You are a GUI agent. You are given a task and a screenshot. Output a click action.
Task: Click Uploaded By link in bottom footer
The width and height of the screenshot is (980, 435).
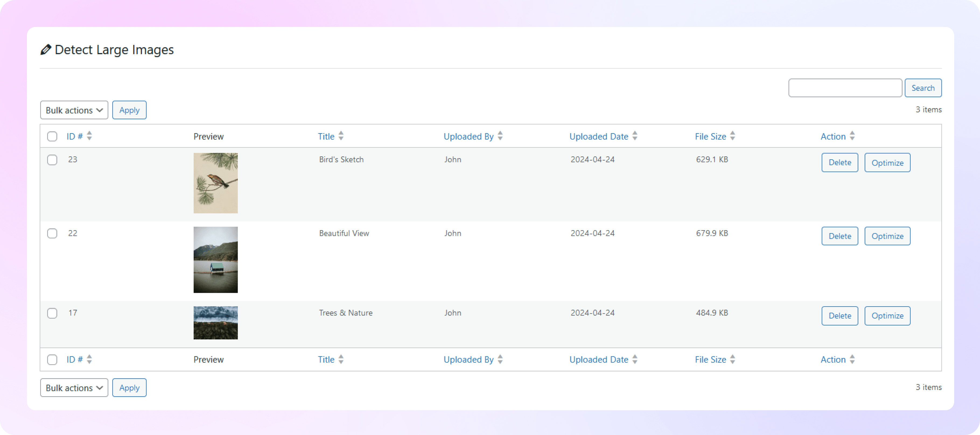pyautogui.click(x=468, y=360)
